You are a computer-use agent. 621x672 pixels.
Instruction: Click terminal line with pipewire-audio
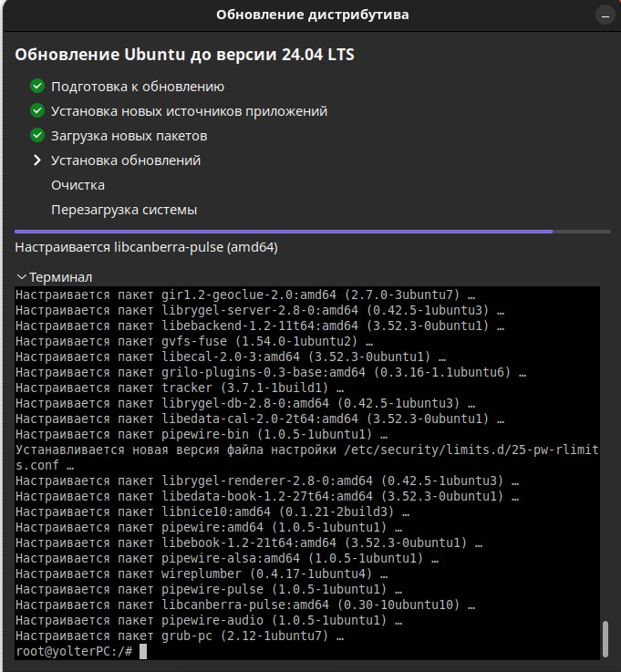tap(209, 620)
